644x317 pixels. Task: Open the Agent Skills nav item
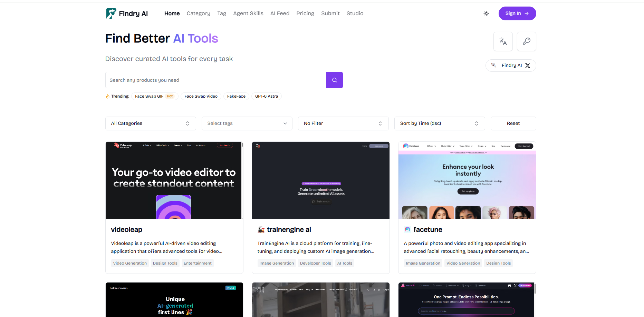tap(248, 13)
